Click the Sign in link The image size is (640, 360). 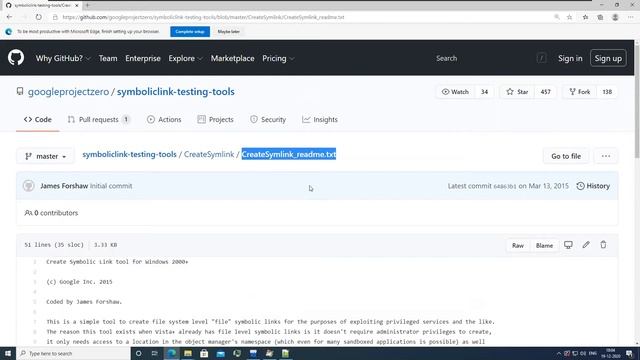click(x=570, y=58)
